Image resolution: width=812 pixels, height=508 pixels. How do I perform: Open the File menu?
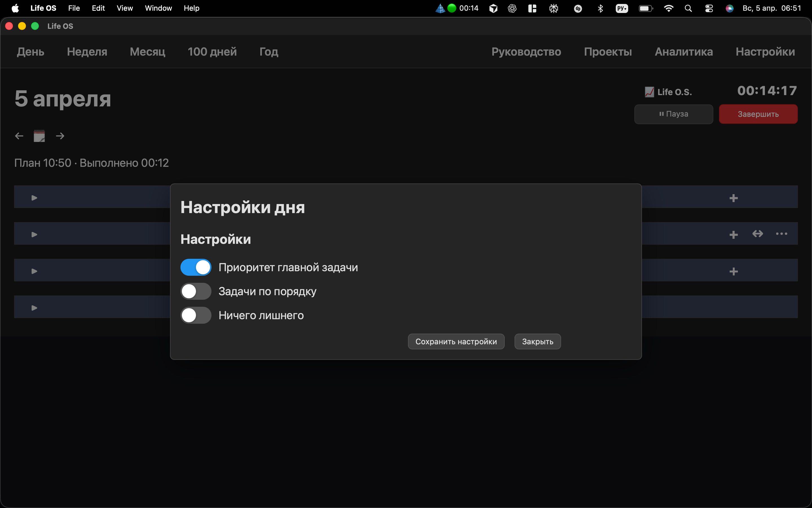coord(74,8)
